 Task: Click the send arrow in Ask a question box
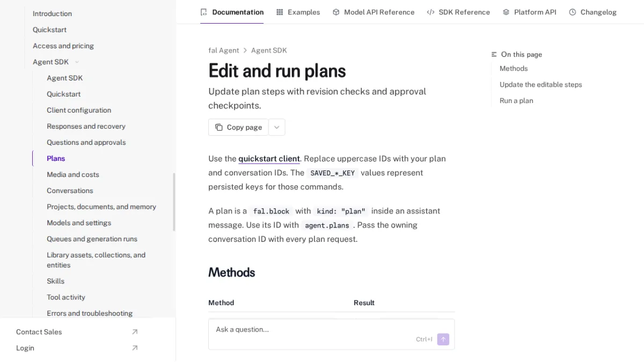(x=443, y=339)
